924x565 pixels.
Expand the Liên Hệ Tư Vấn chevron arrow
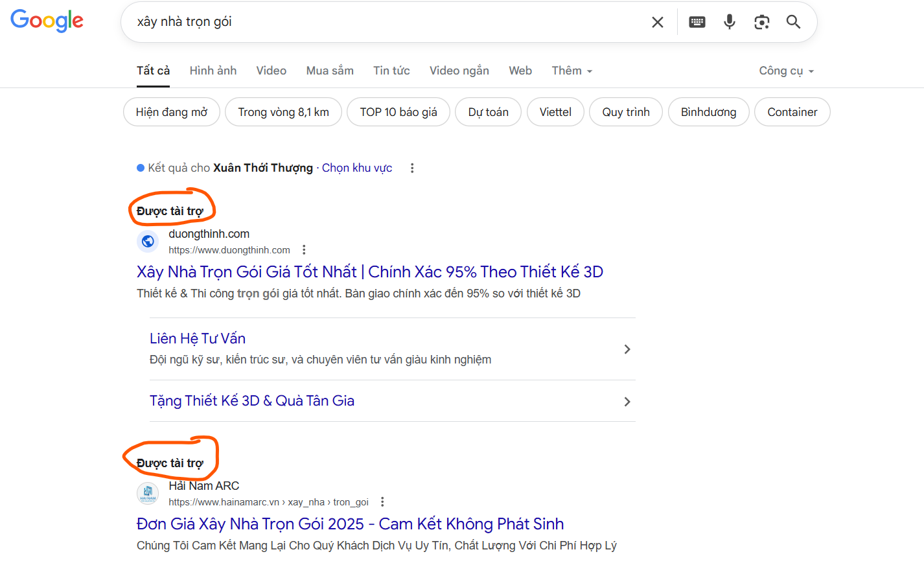(627, 349)
